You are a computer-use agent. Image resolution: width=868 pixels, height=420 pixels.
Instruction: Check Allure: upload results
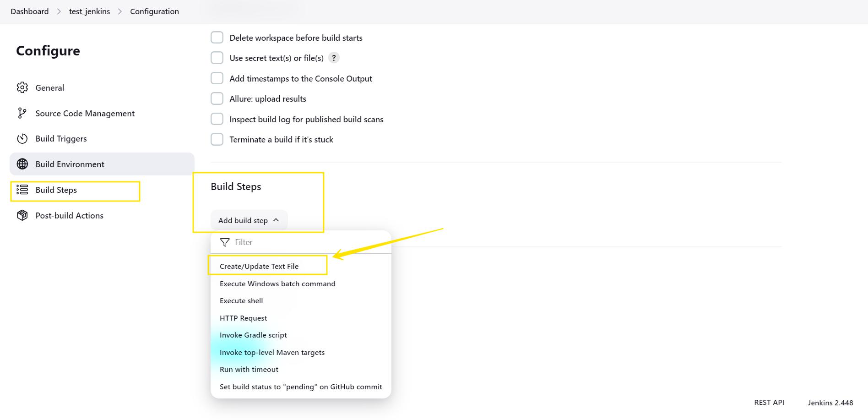217,98
